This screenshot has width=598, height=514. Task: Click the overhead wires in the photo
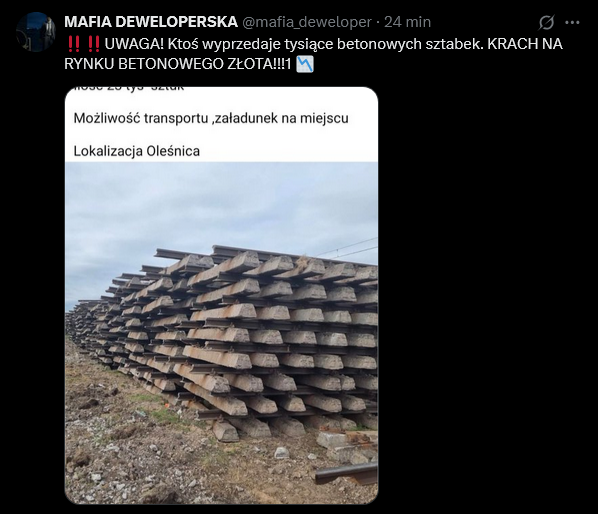(x=349, y=247)
